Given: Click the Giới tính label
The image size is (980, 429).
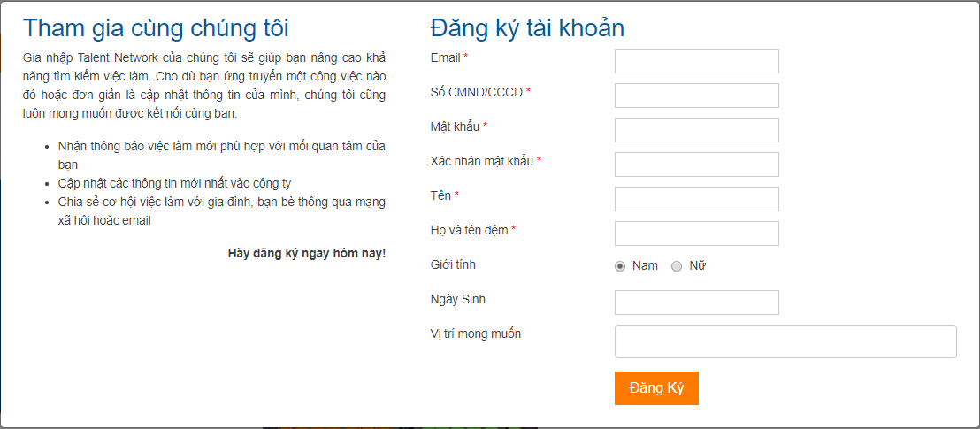Looking at the screenshot, I should (453, 265).
